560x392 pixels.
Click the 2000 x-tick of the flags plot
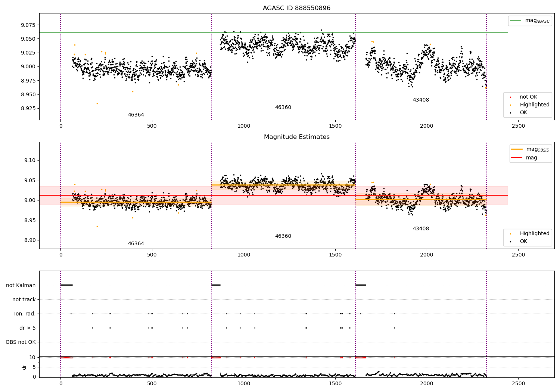click(x=427, y=383)
